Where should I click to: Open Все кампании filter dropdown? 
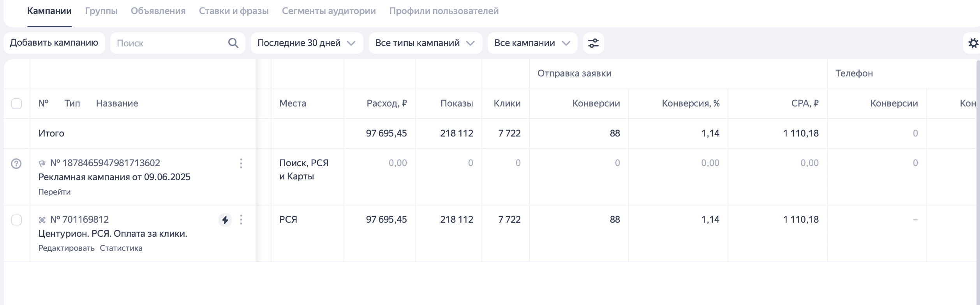[532, 43]
